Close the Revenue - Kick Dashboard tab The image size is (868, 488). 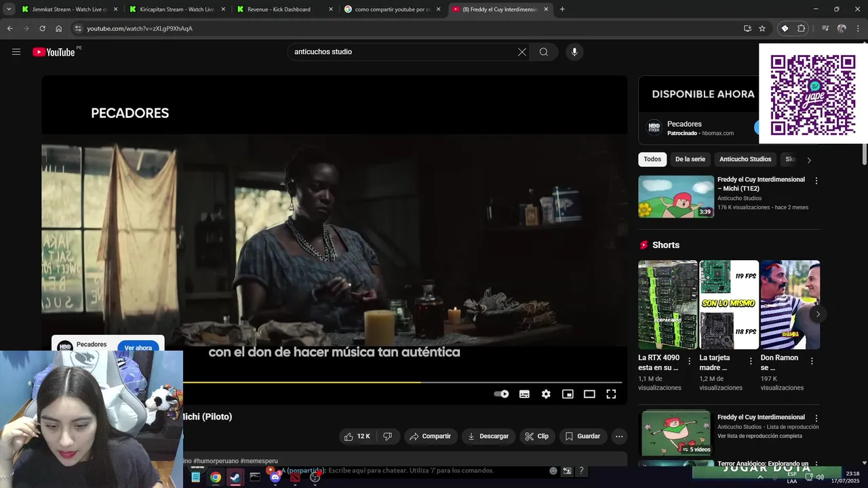331,9
